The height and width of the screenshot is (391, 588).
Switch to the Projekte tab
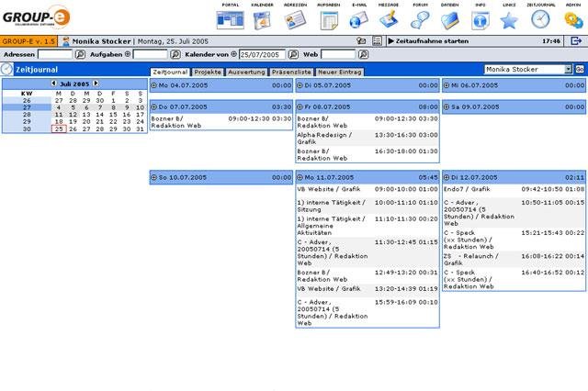click(x=208, y=72)
